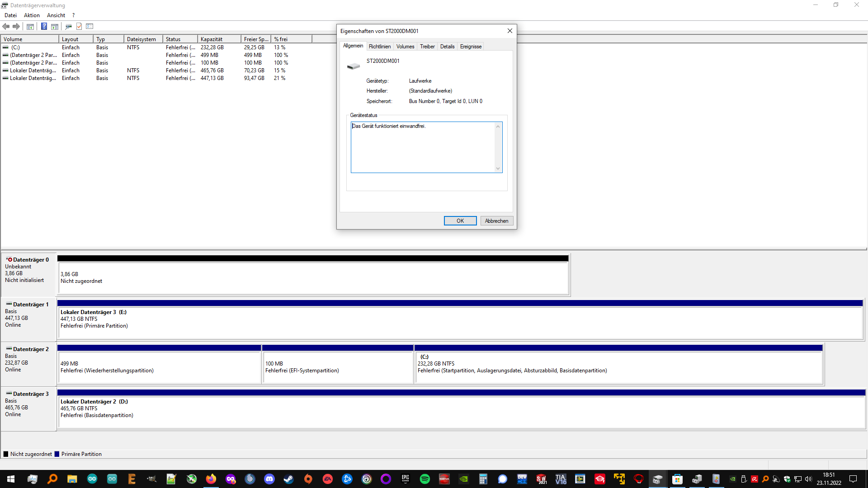
Task: Open Help via blue question mark icon
Action: point(44,26)
